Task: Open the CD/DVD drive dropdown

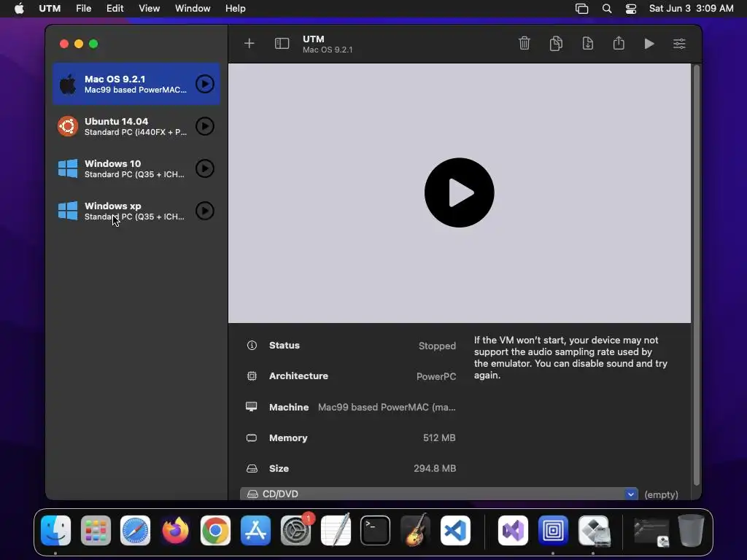Action: (438, 494)
